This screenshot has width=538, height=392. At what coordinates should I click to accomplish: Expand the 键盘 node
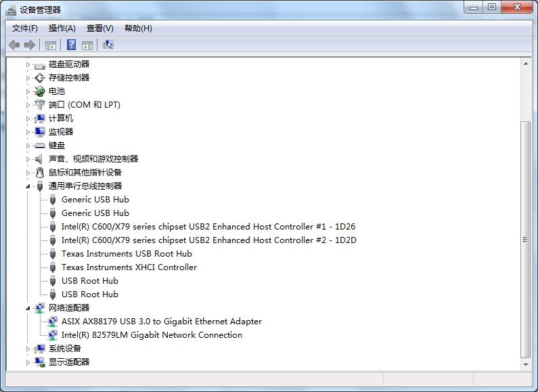28,146
